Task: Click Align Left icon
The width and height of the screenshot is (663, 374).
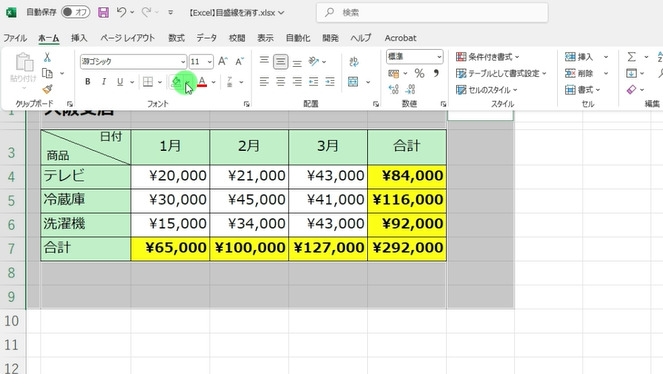Action: [x=264, y=82]
